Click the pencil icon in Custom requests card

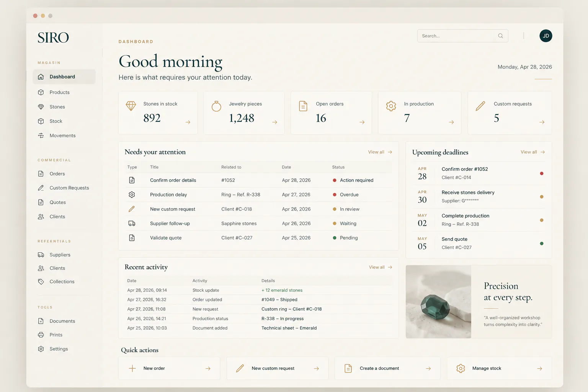(x=480, y=106)
